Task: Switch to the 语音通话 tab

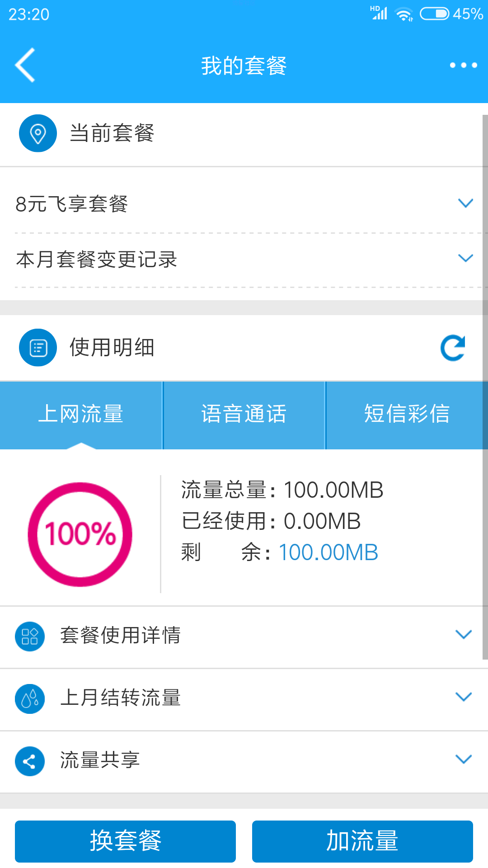Action: tap(244, 415)
